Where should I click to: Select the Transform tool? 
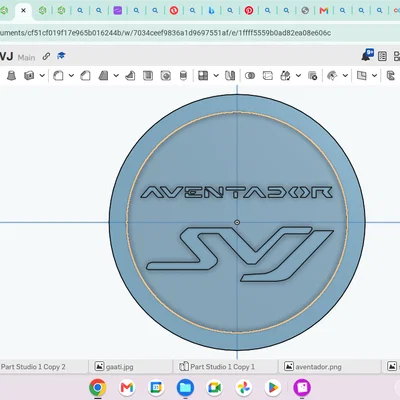[285, 76]
